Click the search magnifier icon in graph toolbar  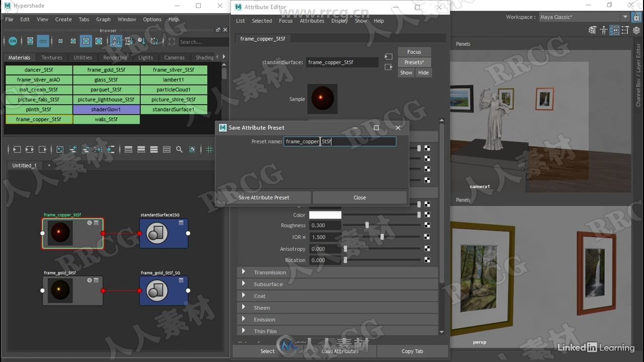[x=179, y=149]
